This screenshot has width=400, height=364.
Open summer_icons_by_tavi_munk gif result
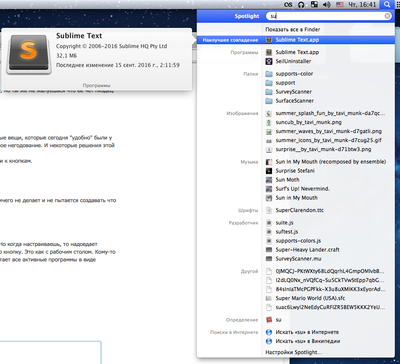(x=329, y=140)
